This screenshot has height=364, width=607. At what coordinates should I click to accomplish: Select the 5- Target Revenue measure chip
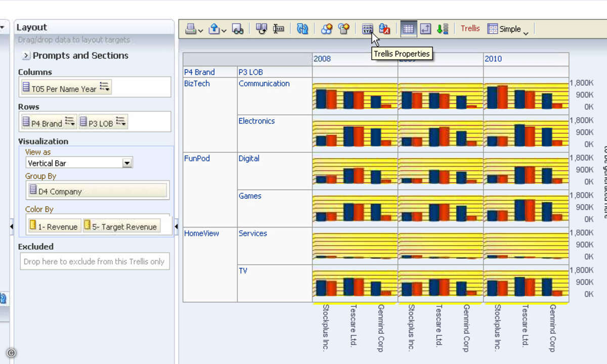coord(121,226)
